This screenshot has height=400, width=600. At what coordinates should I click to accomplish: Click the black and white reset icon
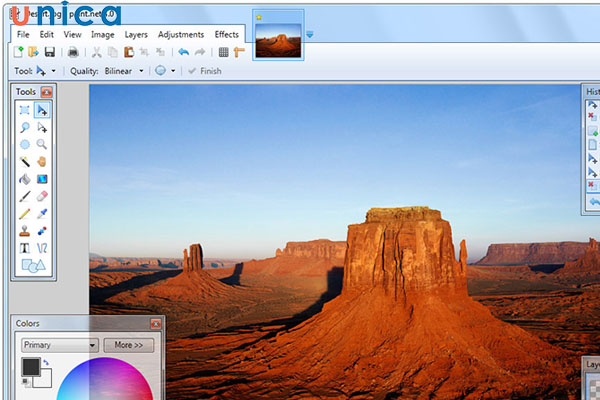(26, 382)
